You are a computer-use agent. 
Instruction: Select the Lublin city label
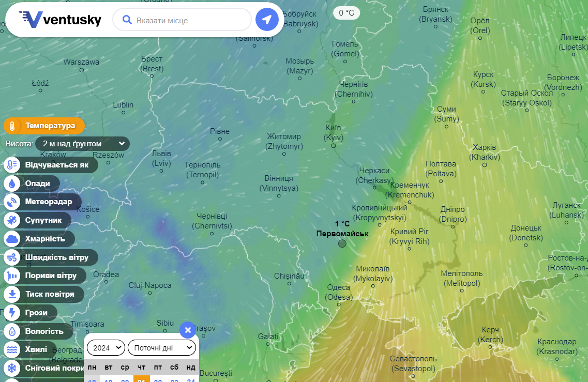(123, 105)
